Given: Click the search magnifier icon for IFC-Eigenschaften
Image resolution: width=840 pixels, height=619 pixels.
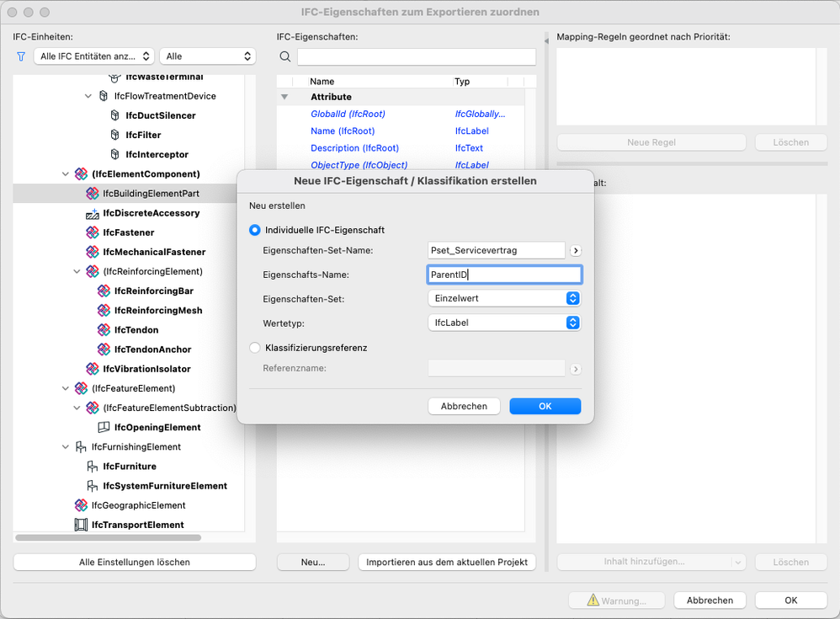Looking at the screenshot, I should click(285, 56).
